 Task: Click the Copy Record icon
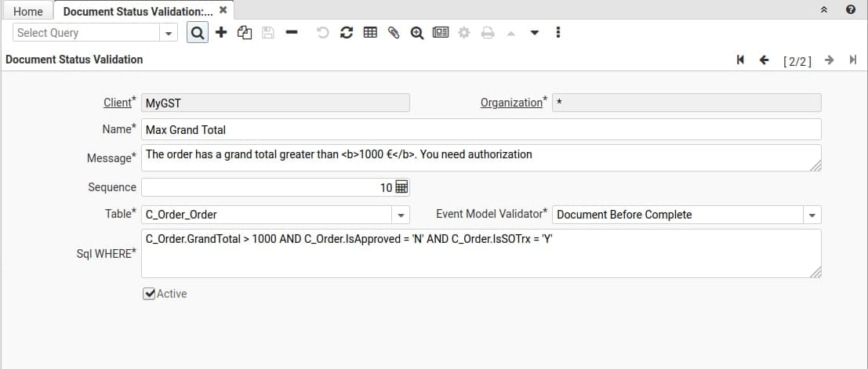click(244, 33)
